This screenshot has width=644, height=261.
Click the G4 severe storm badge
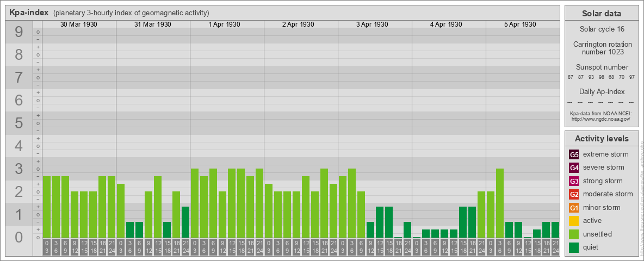(574, 168)
